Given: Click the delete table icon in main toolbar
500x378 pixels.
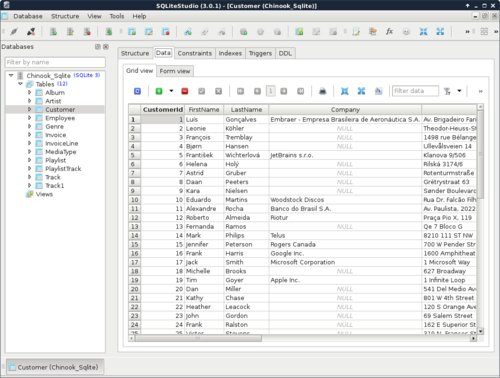Looking at the screenshot, I should click(x=166, y=32).
